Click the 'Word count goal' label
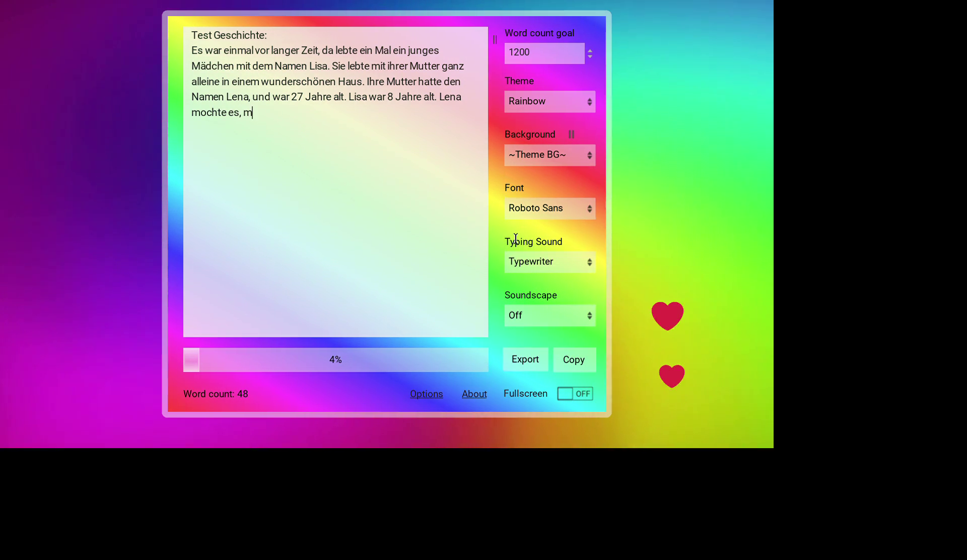 539,33
